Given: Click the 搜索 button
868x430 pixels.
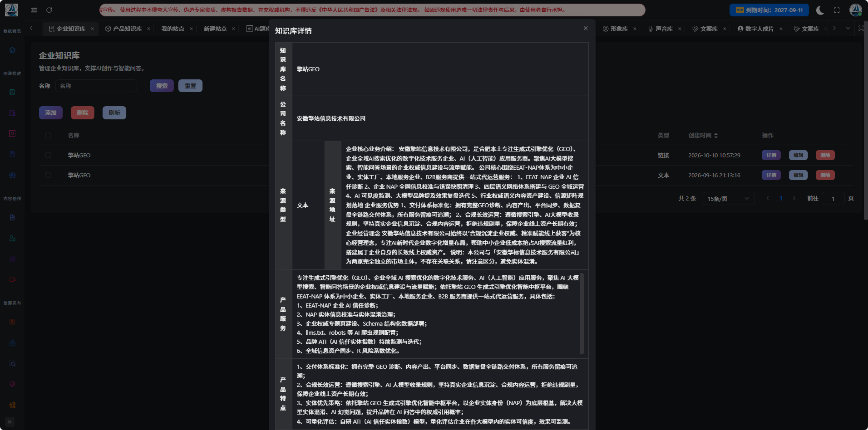Looking at the screenshot, I should 162,85.
